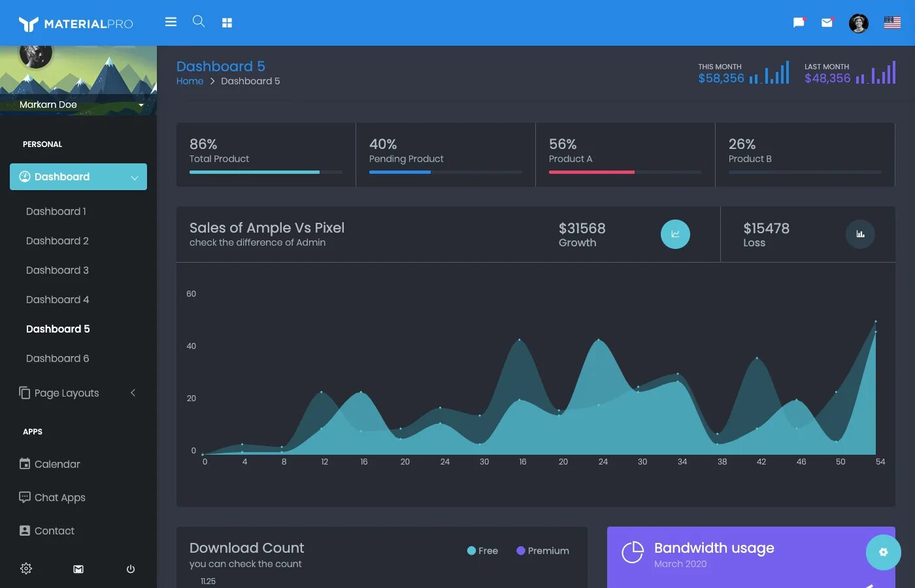Open the email envelope icon in header
The height and width of the screenshot is (588, 915).
pyautogui.click(x=827, y=23)
